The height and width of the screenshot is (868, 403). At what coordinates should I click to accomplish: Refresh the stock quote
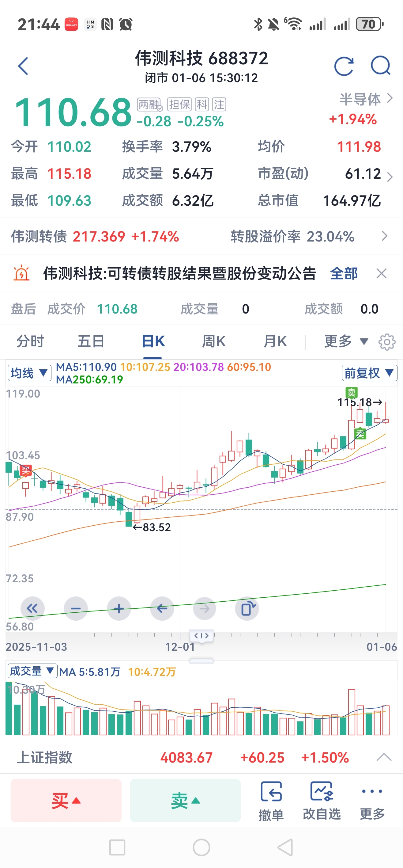344,66
